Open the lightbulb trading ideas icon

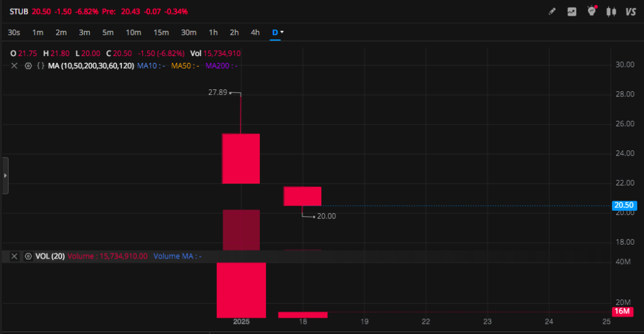[x=591, y=11]
